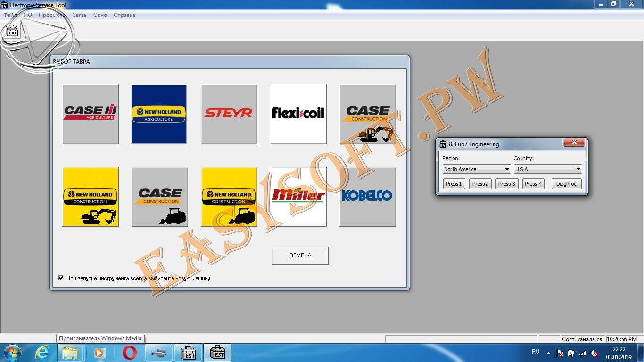Click the Press 3 button
The width and height of the screenshot is (644, 362).
(x=507, y=184)
